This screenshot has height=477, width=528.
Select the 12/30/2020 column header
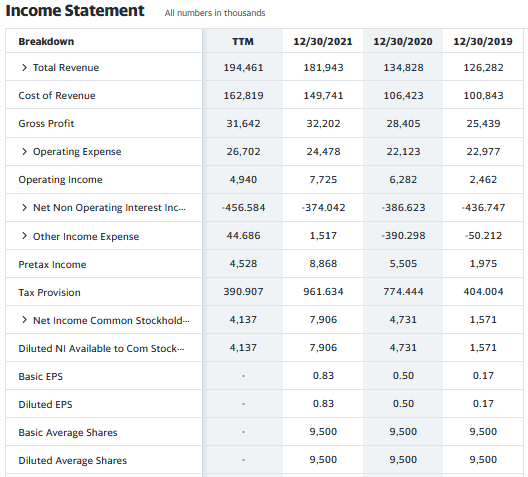point(403,41)
